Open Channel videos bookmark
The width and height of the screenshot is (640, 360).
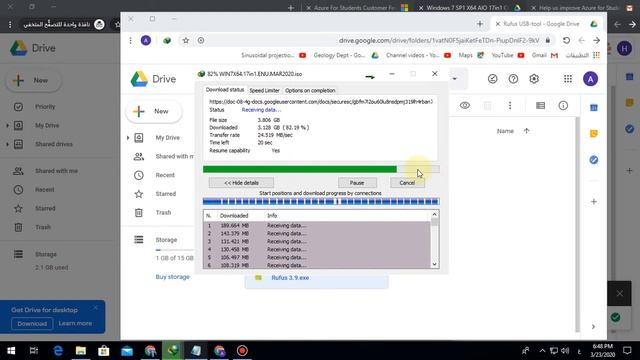click(x=418, y=55)
